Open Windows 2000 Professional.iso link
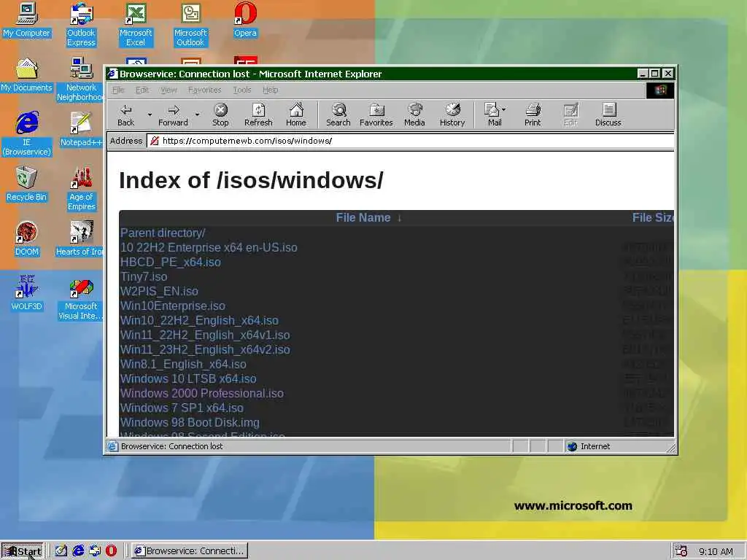The width and height of the screenshot is (747, 560). tap(201, 393)
